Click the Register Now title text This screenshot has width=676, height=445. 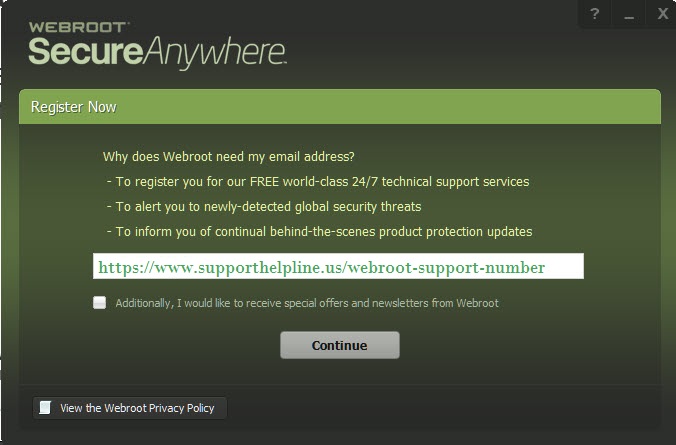point(73,107)
